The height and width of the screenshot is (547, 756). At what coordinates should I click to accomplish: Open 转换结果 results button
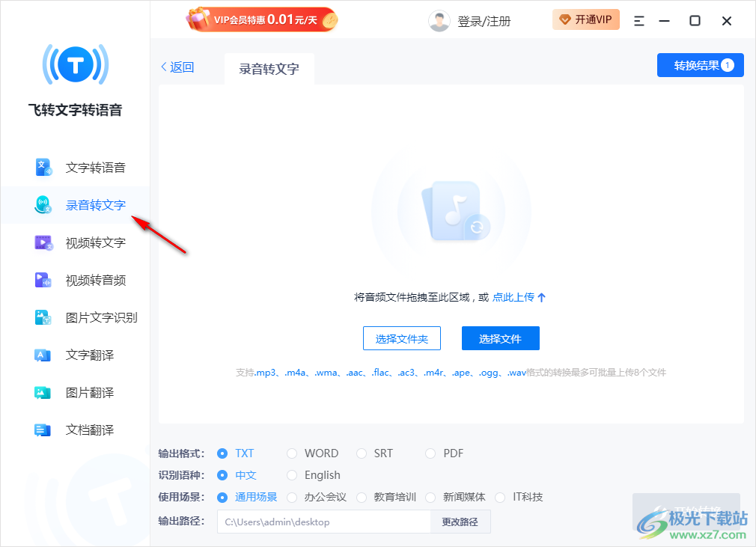pyautogui.click(x=700, y=65)
